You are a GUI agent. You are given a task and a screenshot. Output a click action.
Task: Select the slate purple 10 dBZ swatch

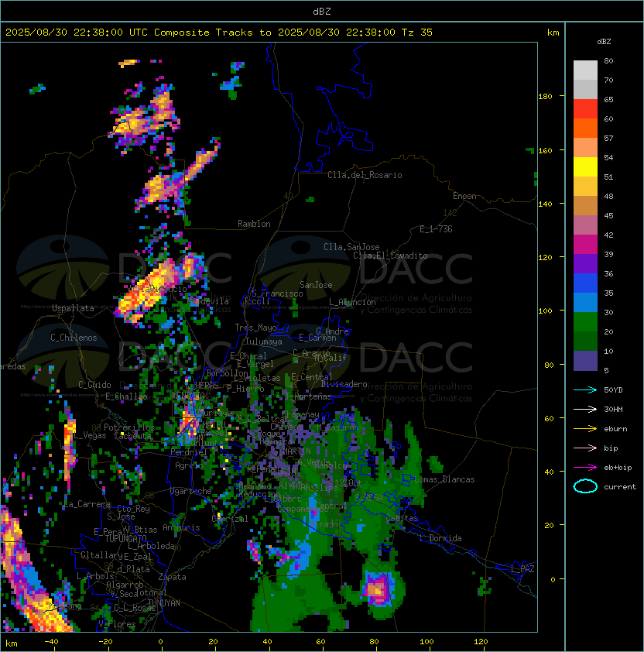click(x=585, y=361)
